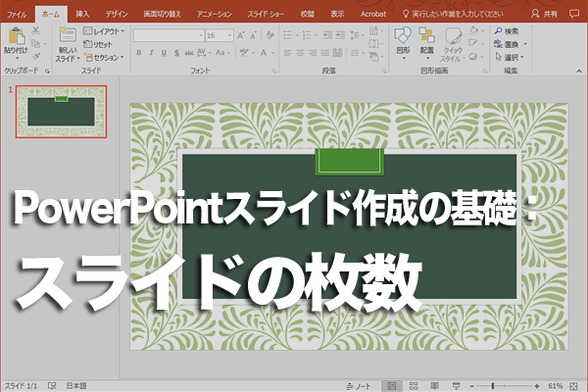Screen dimensions: 588x392
Task: Open the Layout (レイアウト) dropdown
Action: coord(104,31)
